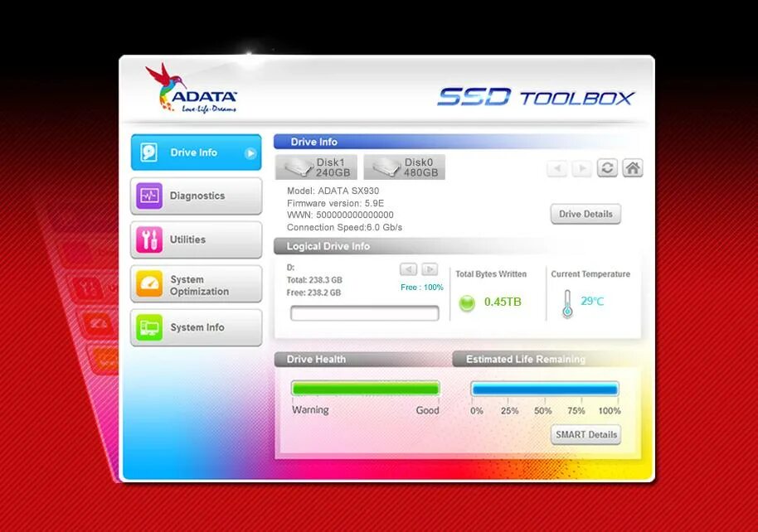Refresh the drive list

[x=607, y=168]
